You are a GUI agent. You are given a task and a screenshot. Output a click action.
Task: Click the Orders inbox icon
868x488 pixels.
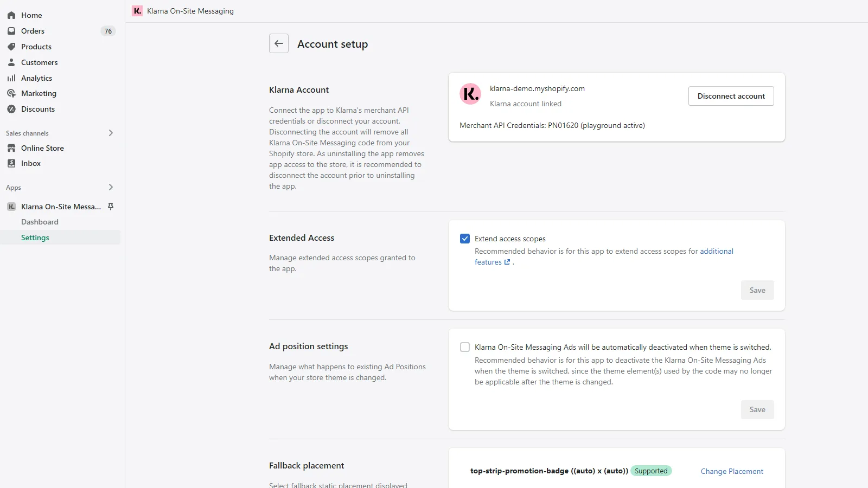[11, 31]
